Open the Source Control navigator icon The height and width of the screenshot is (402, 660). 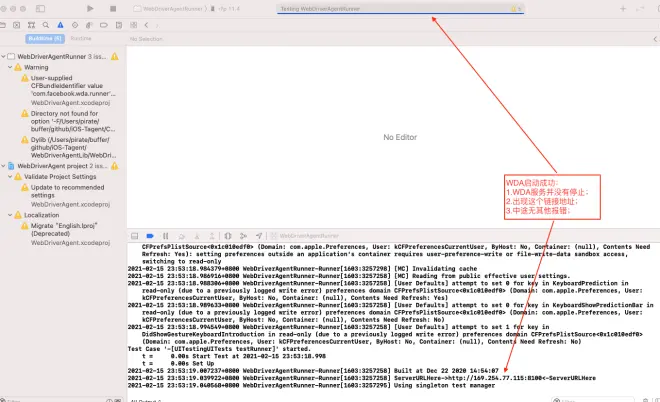(x=16, y=25)
